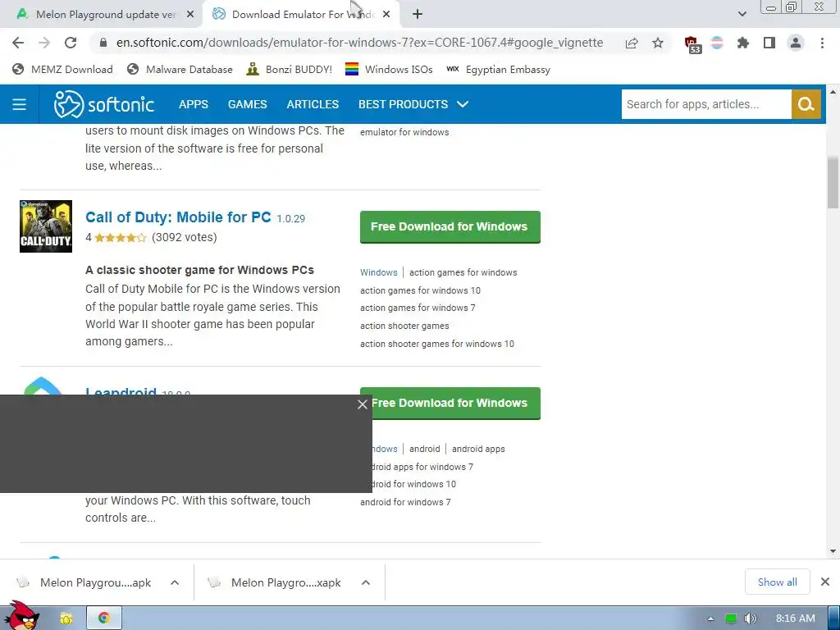Expand options for the .apk download

coord(175,582)
